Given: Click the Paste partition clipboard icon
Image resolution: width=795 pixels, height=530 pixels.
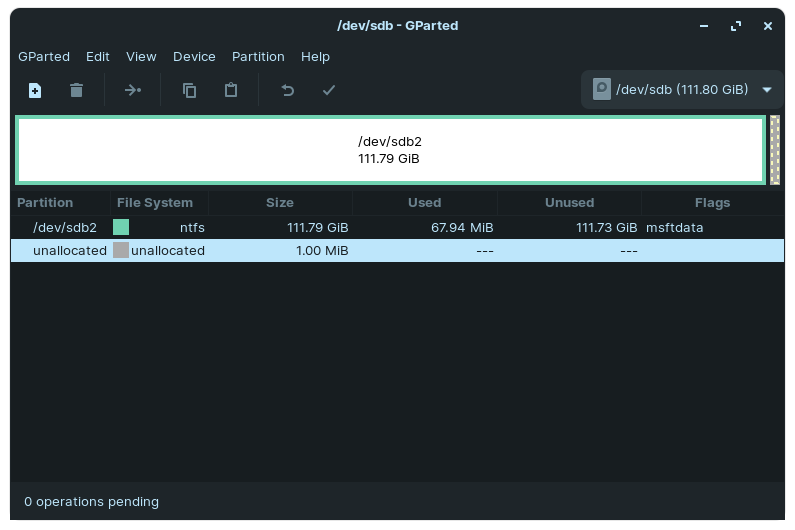Looking at the screenshot, I should (231, 90).
